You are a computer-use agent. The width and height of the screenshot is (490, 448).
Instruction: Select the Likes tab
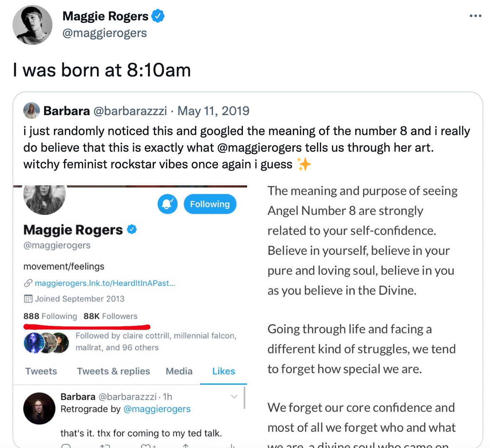pyautogui.click(x=224, y=371)
